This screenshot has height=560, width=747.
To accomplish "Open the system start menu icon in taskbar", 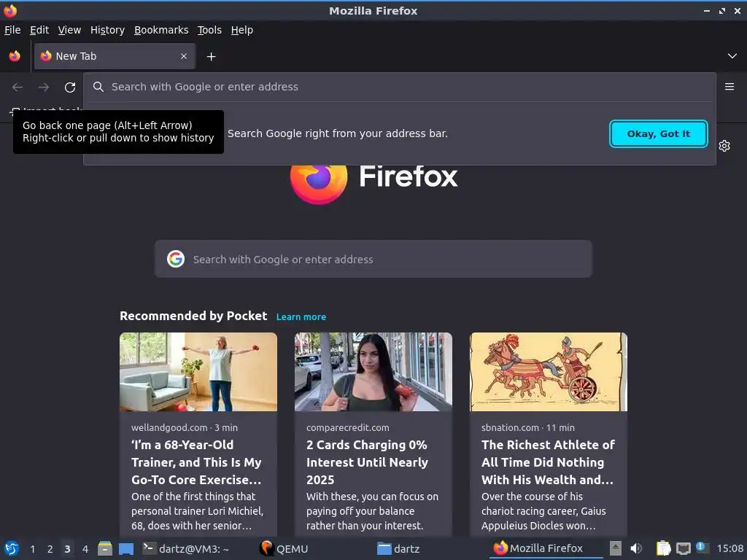I will (x=12, y=548).
